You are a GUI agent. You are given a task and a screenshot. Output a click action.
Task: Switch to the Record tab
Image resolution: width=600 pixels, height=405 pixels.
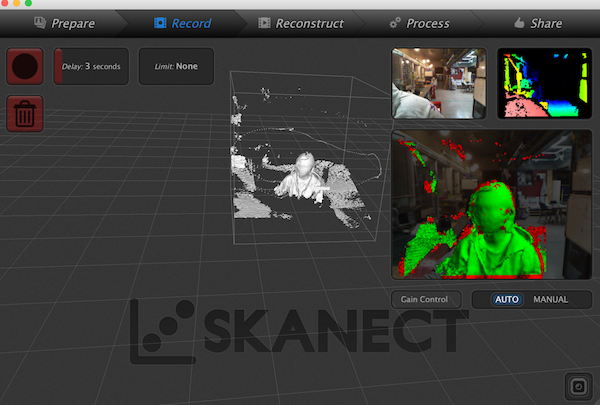(182, 23)
